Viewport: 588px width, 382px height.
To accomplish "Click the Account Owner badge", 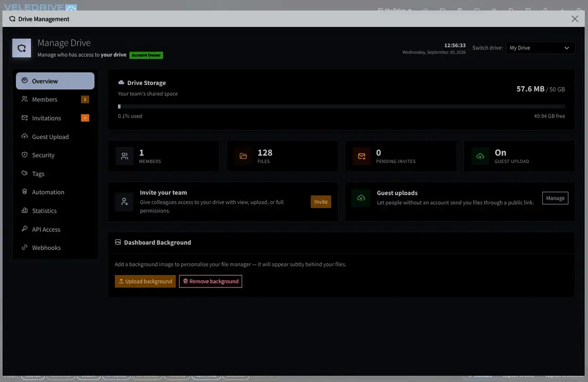I will click(146, 55).
